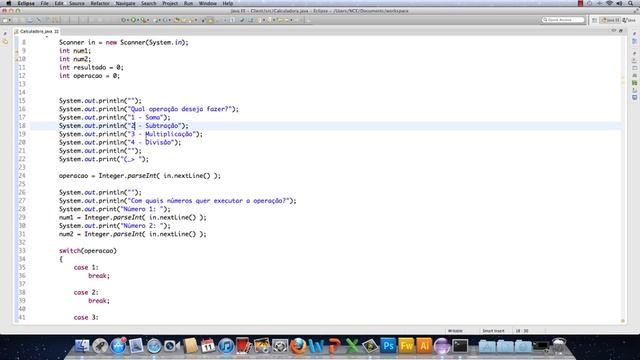The image size is (640, 360).
Task: Launch Excel from the Dock
Action: [352, 346]
